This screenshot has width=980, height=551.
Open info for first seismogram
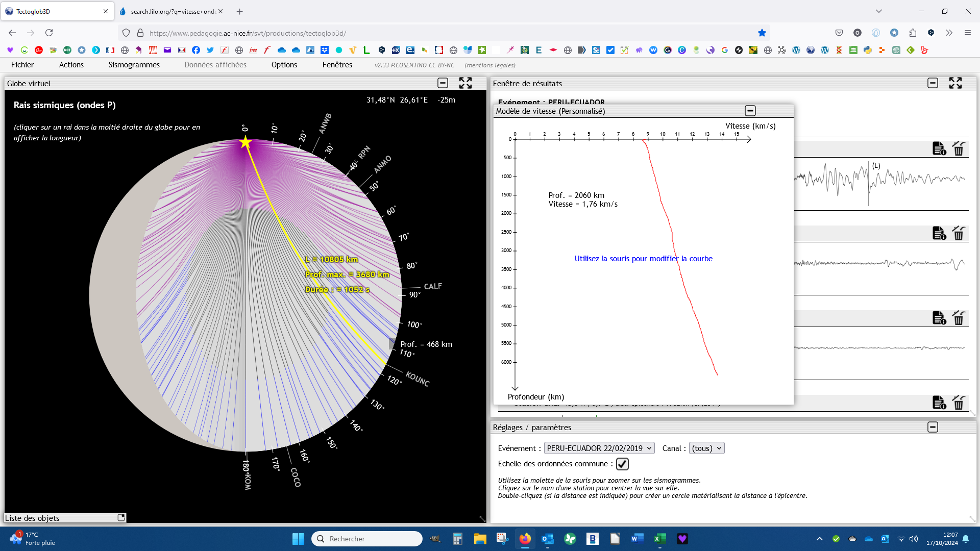pos(939,148)
